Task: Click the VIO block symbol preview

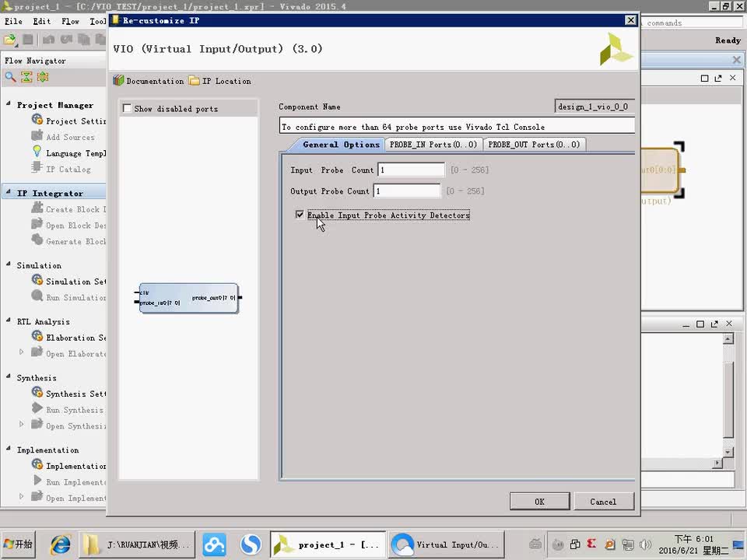Action: click(188, 298)
